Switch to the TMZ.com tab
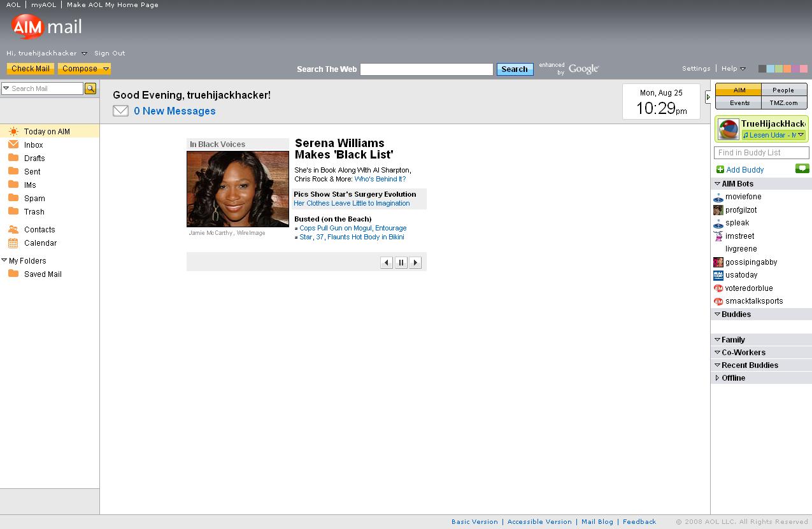The height and width of the screenshot is (529, 812). pos(784,102)
